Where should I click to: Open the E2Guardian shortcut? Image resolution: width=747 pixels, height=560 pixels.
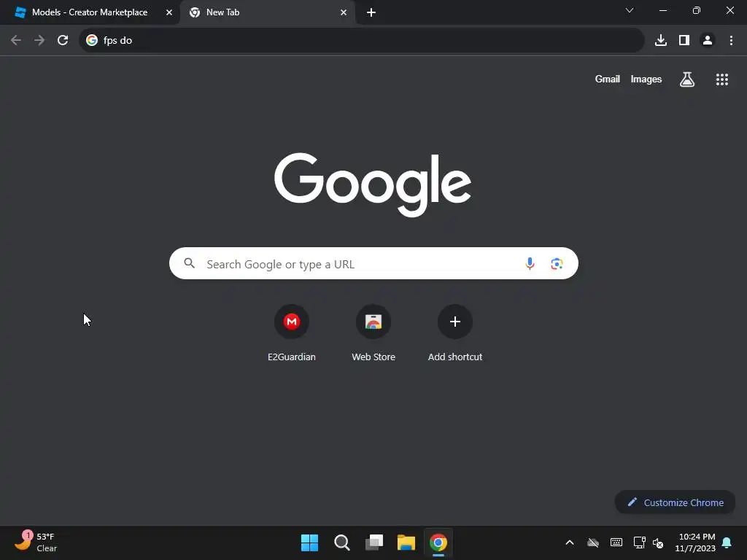[292, 333]
